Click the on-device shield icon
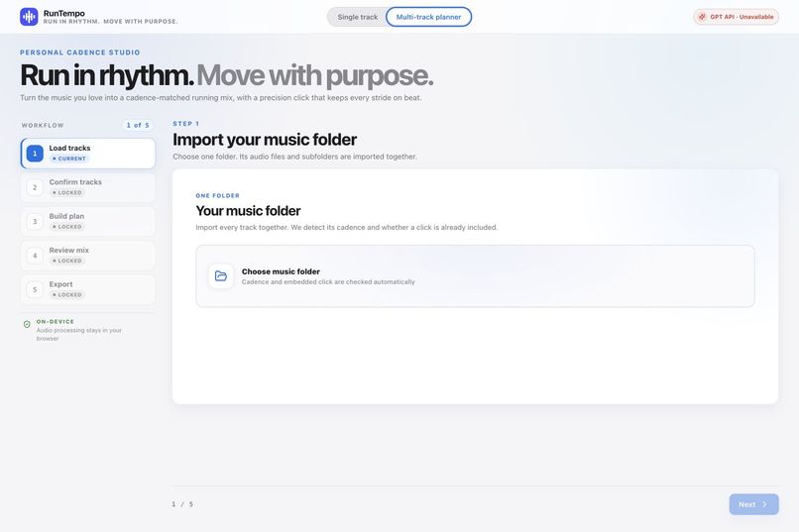The image size is (799, 532). click(27, 324)
